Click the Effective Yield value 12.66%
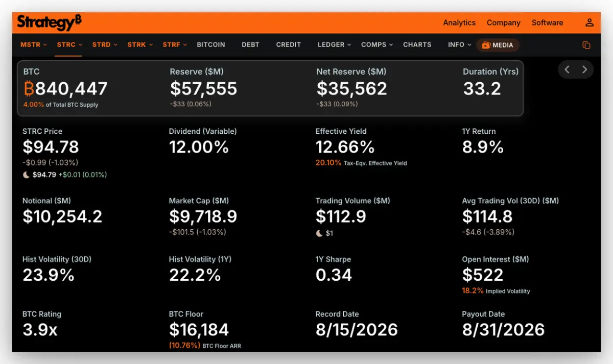Image resolution: width=613 pixels, height=364 pixels. tap(345, 148)
